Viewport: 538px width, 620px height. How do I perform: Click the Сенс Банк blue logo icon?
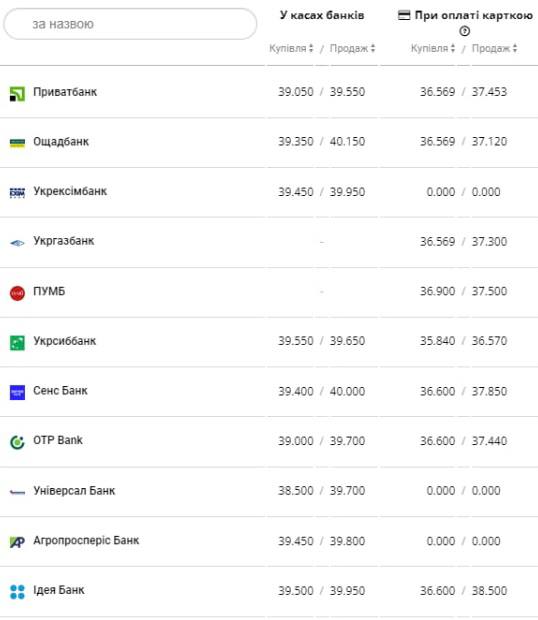(x=17, y=392)
